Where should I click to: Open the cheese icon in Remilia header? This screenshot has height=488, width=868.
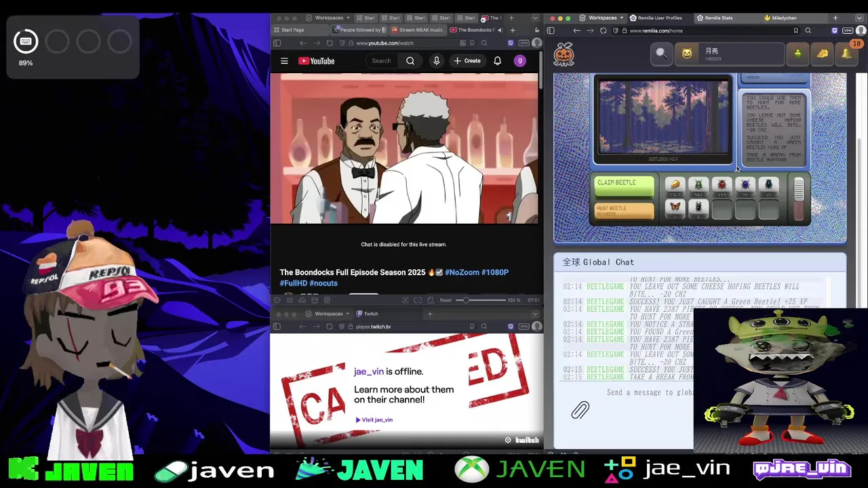point(823,54)
